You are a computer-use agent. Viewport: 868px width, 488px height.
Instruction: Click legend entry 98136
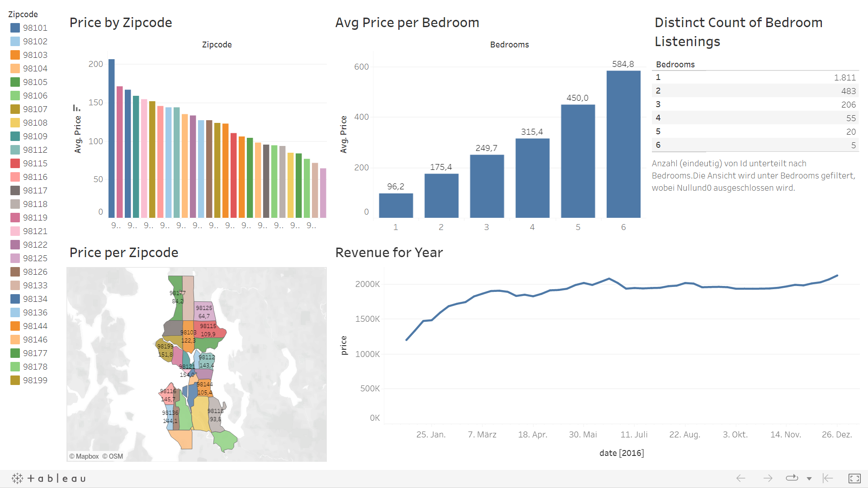pos(29,313)
